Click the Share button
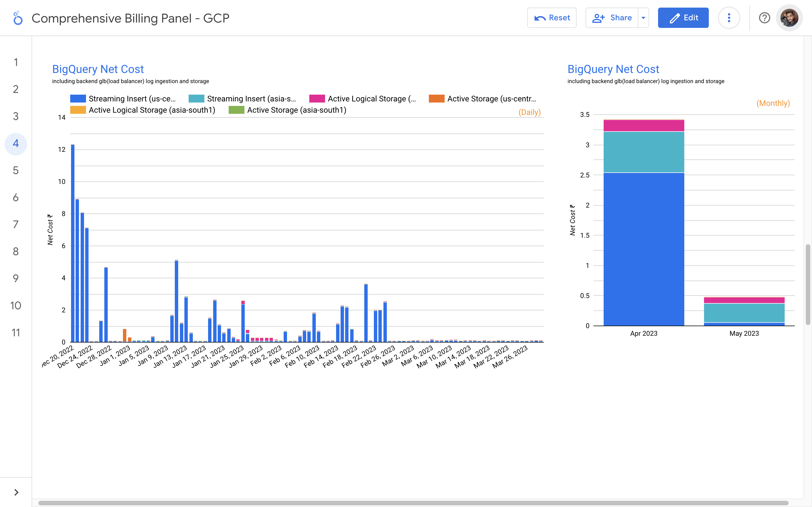 [x=612, y=18]
